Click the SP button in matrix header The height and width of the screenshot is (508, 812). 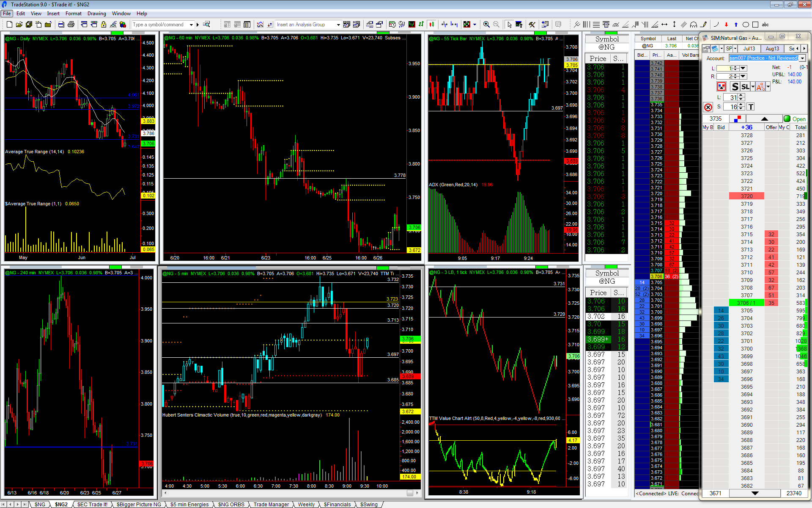tap(729, 49)
